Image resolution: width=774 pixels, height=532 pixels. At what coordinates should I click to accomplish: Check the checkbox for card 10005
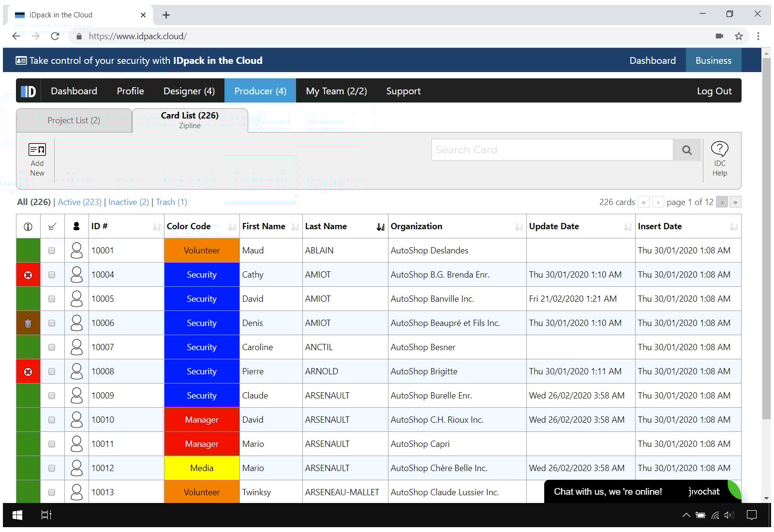(52, 298)
